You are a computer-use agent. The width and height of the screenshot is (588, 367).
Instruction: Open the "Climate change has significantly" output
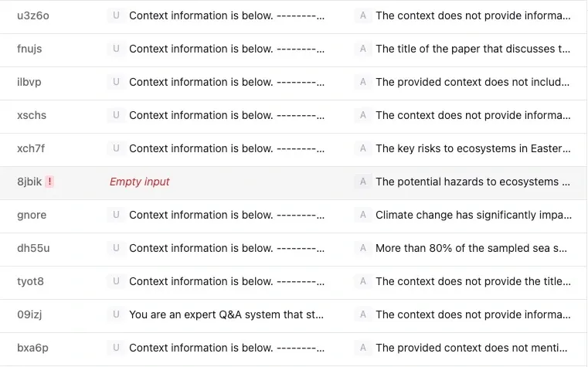(473, 215)
